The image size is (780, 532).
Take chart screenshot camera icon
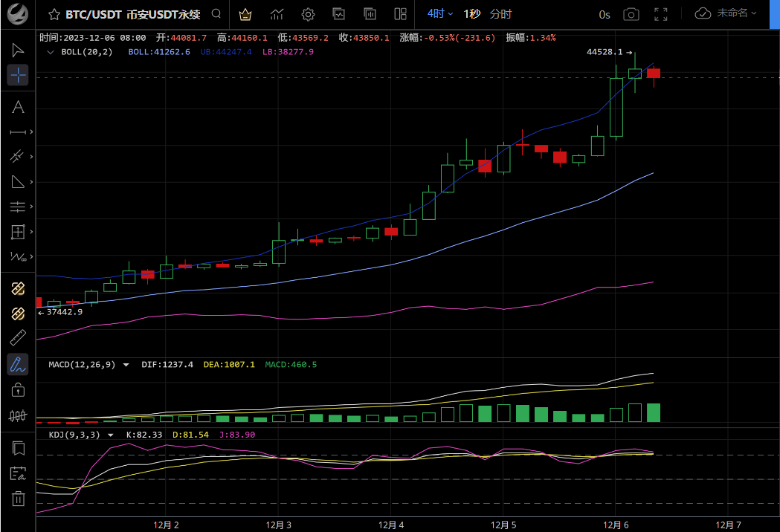coord(631,14)
